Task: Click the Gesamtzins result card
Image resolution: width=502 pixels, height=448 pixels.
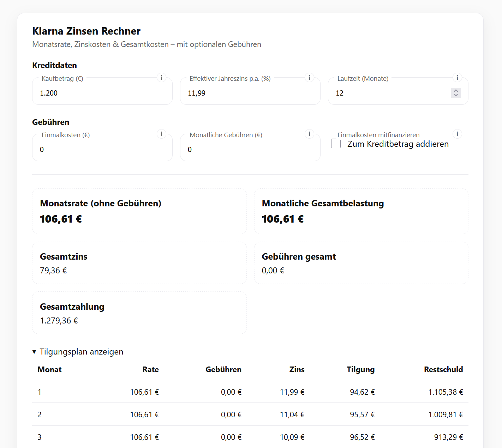Action: tap(139, 262)
